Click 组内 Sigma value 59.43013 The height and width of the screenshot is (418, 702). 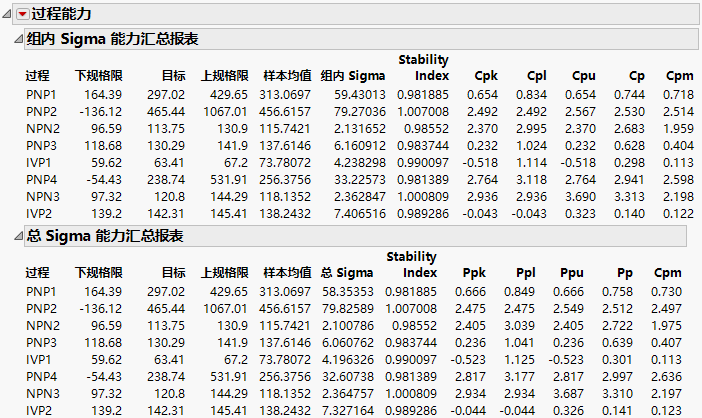point(360,95)
